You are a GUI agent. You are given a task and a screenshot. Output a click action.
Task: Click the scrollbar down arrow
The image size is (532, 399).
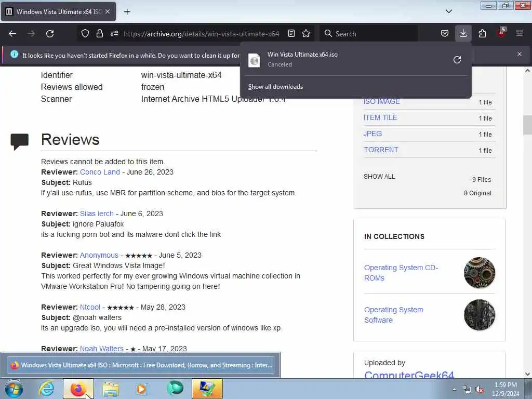tap(527, 374)
